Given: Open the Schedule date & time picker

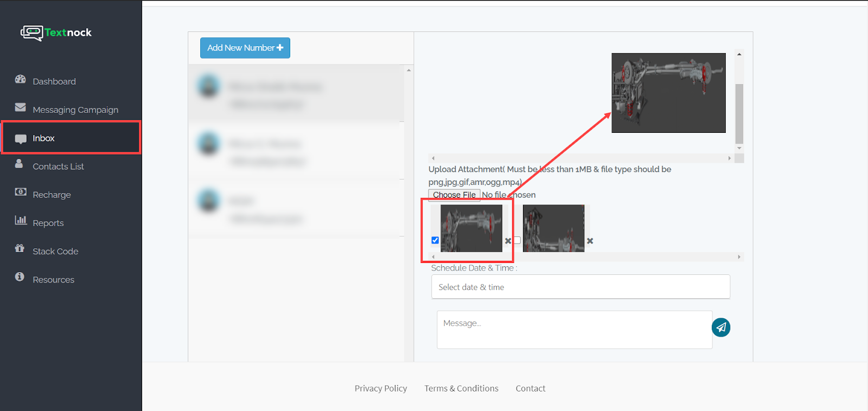Looking at the screenshot, I should tap(580, 287).
